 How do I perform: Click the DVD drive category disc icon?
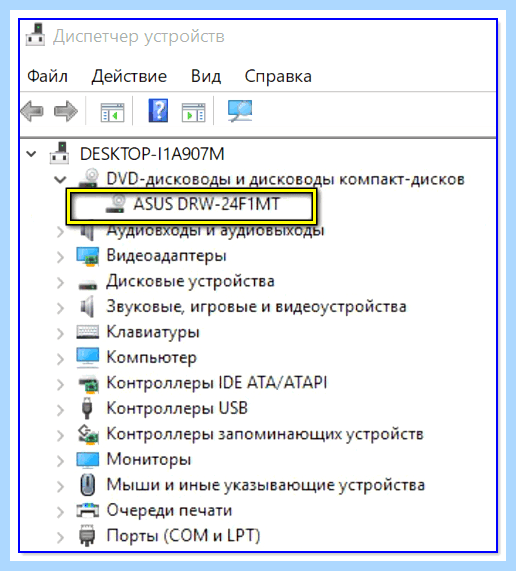(x=90, y=177)
